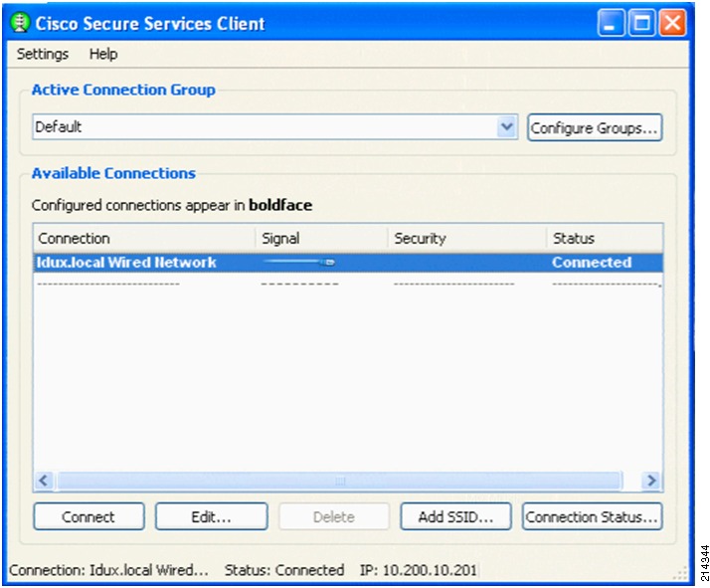Open the Settings menu
The image size is (710, 588).
point(43,54)
